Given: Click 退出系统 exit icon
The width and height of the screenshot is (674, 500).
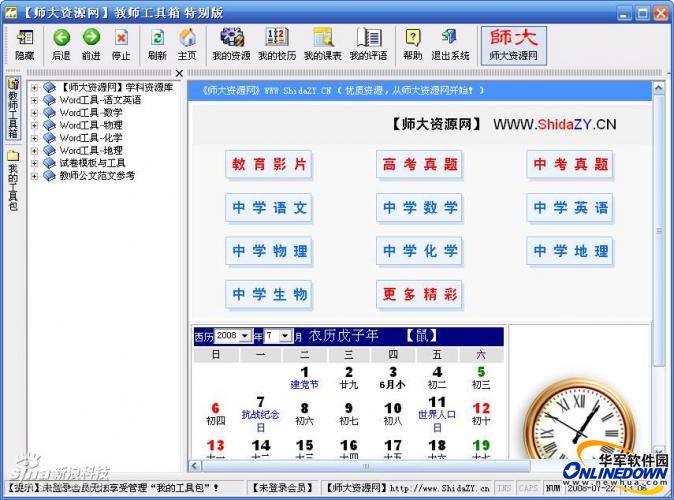Looking at the screenshot, I should pos(450,45).
